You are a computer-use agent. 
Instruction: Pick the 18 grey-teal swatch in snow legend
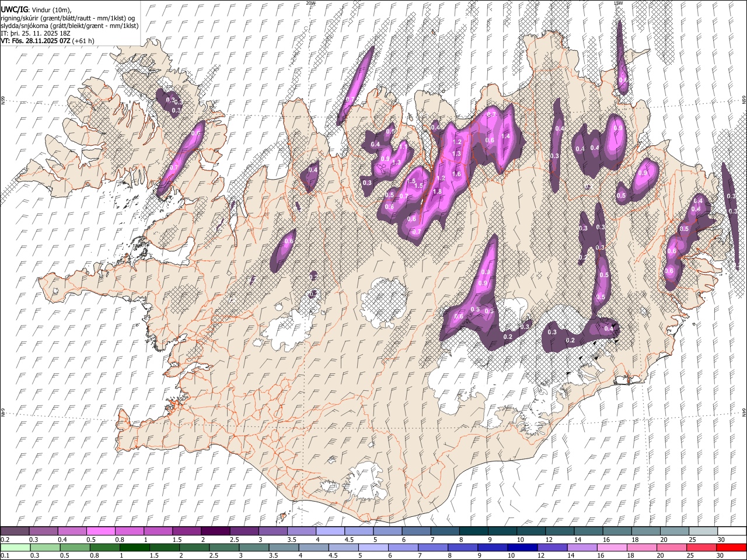645,531
